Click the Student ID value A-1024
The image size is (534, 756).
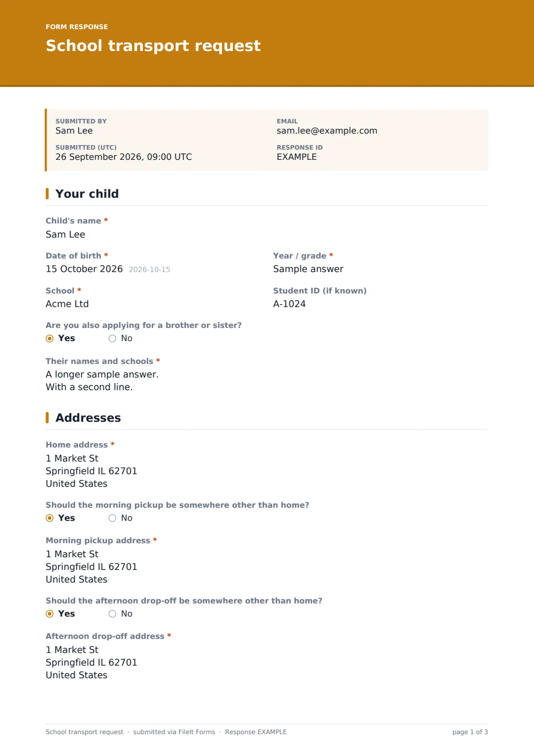click(289, 304)
